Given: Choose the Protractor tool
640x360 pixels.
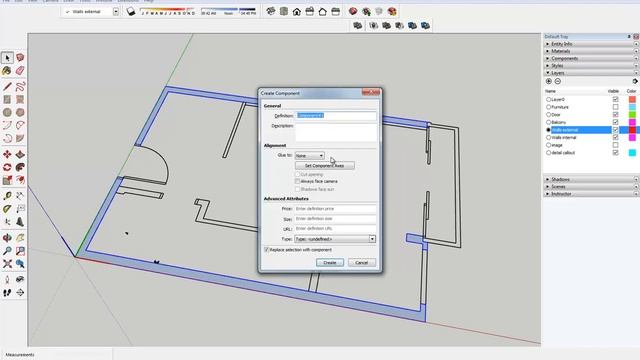Looking at the screenshot, I should pos(7,209).
